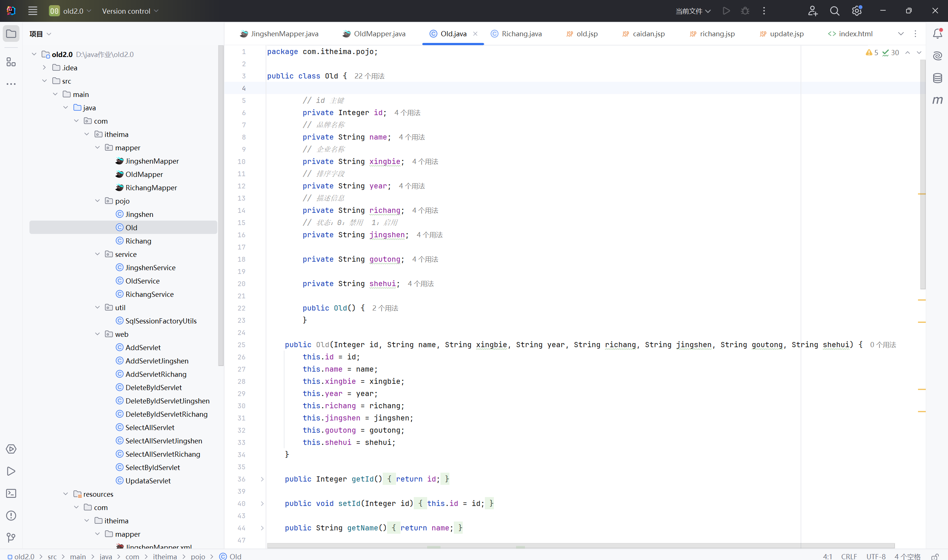Click the Search Everywhere magnifier icon
The width and height of the screenshot is (948, 560).
[834, 11]
